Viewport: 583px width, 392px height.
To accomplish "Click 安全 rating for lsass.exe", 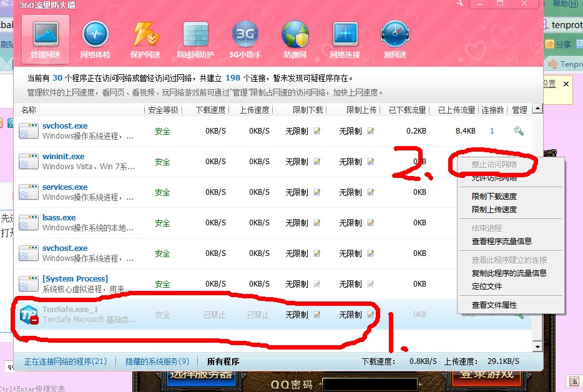I will (x=162, y=223).
